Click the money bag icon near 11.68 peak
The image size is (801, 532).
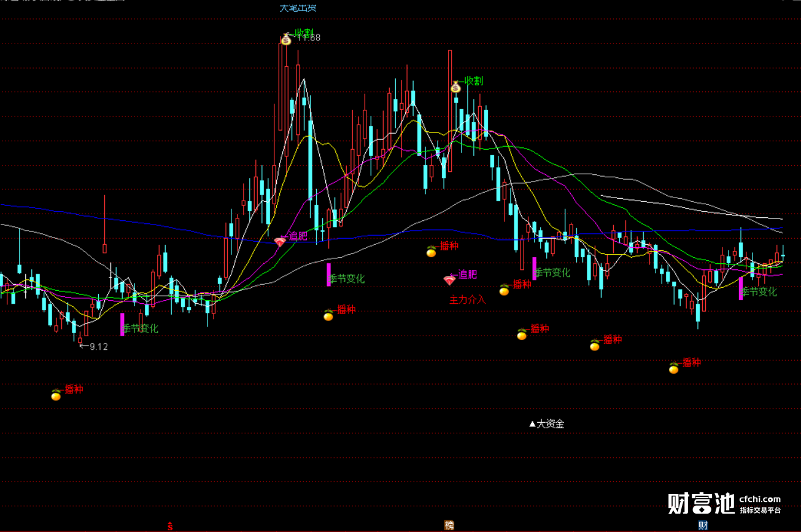(286, 39)
